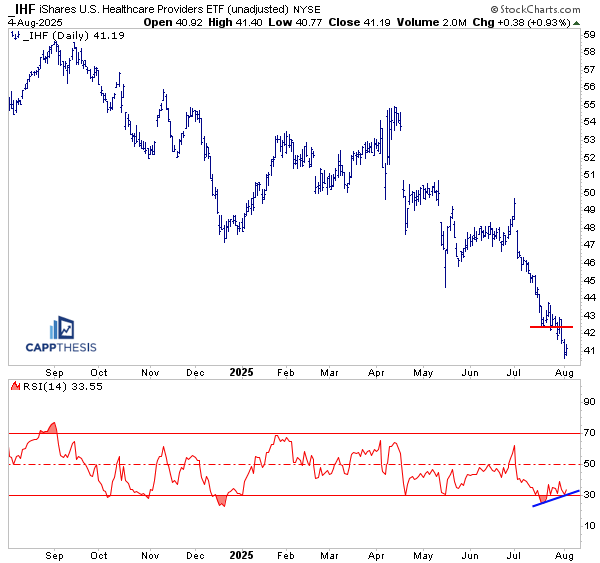Click the RSI(14) 33.55 legend text
The height and width of the screenshot is (563, 600).
tap(63, 387)
